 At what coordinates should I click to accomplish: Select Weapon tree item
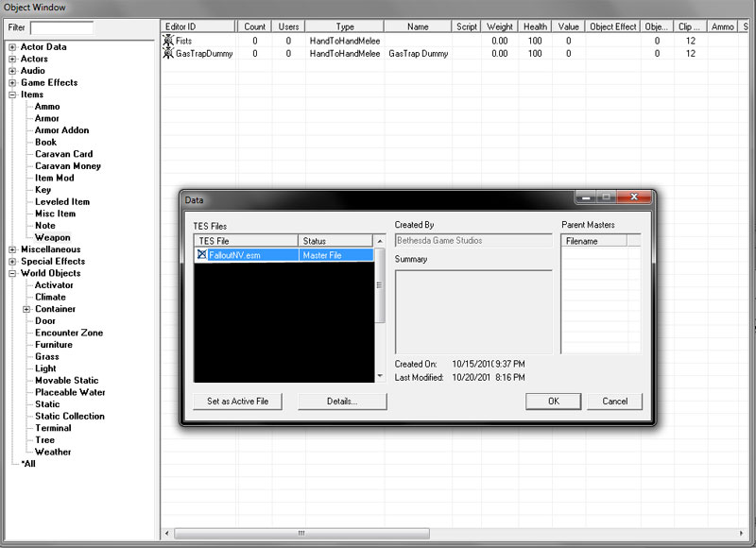53,237
